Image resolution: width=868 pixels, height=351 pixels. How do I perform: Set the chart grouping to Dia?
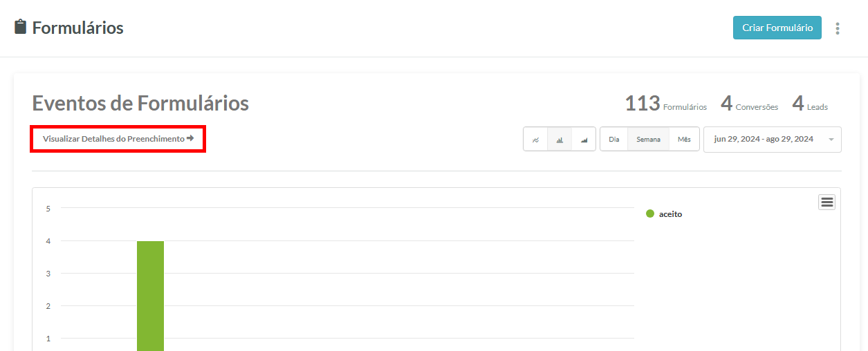coord(614,139)
